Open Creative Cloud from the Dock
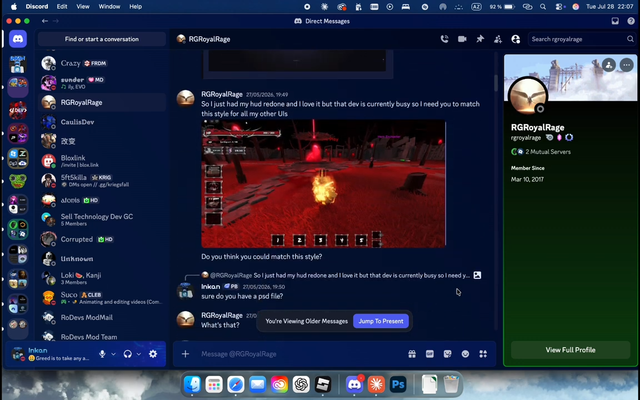The image size is (640, 400). click(279, 384)
